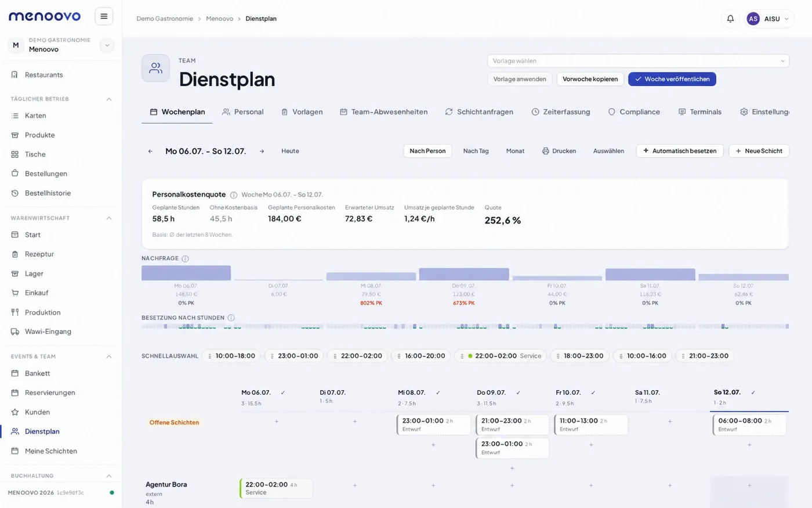The width and height of the screenshot is (812, 508).
Task: Switch view to Nach Tag
Action: tap(476, 151)
